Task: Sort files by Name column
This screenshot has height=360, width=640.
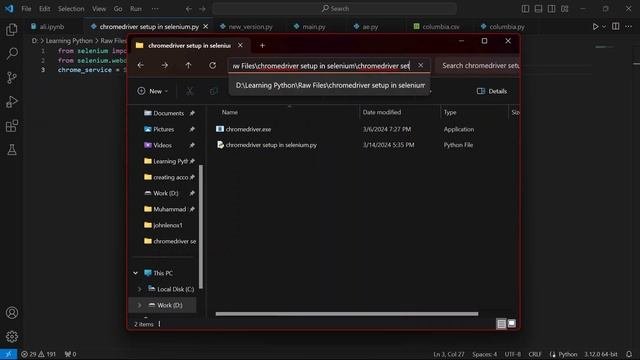Action: point(229,112)
